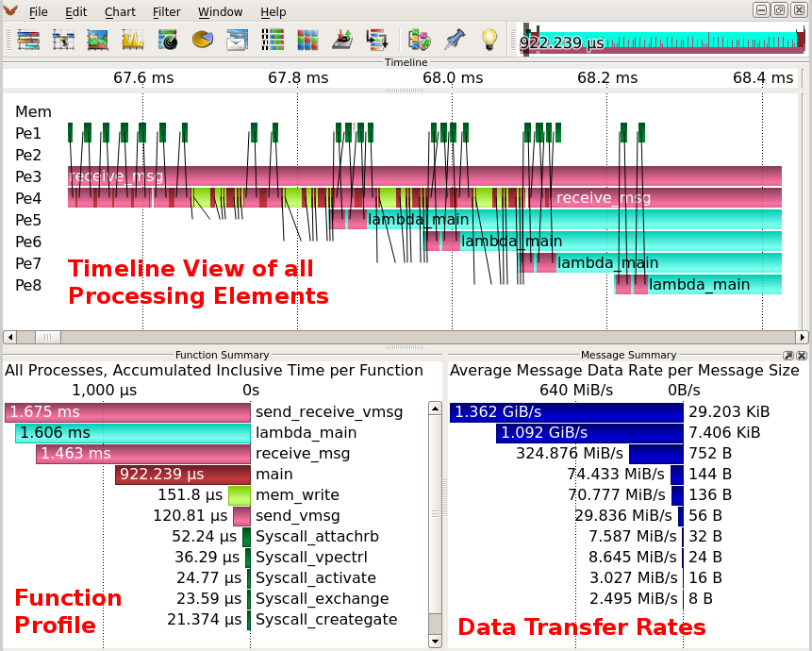Click the Pe3 receive_msg timeline bar
The image size is (812, 651).
(424, 176)
